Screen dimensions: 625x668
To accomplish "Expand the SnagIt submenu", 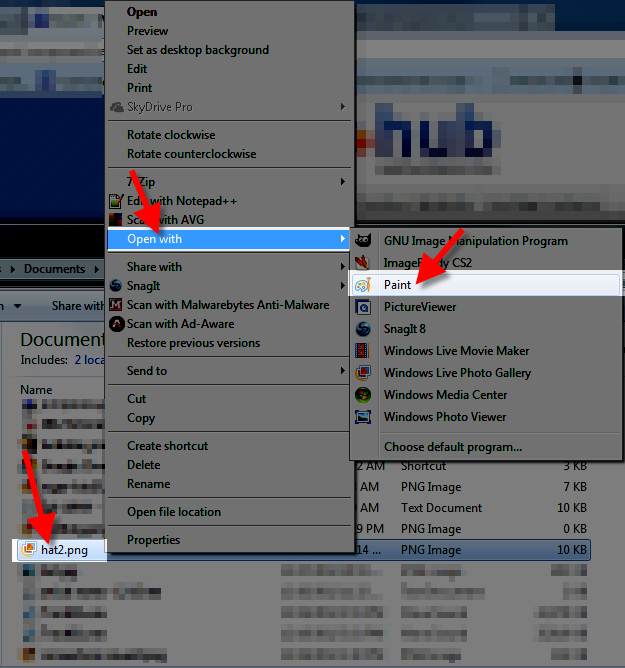I will tap(343, 286).
